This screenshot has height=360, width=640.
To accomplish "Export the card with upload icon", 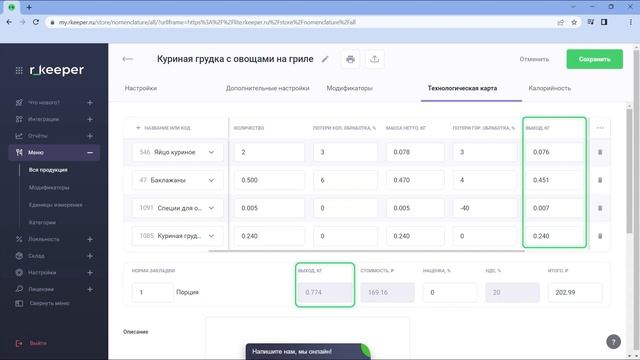I will click(x=375, y=60).
